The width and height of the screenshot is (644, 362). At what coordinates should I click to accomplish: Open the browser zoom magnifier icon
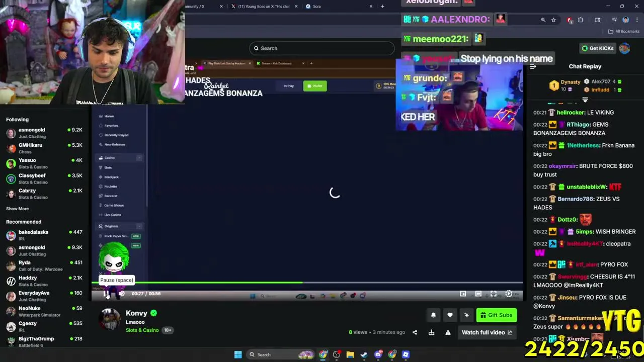tap(543, 20)
